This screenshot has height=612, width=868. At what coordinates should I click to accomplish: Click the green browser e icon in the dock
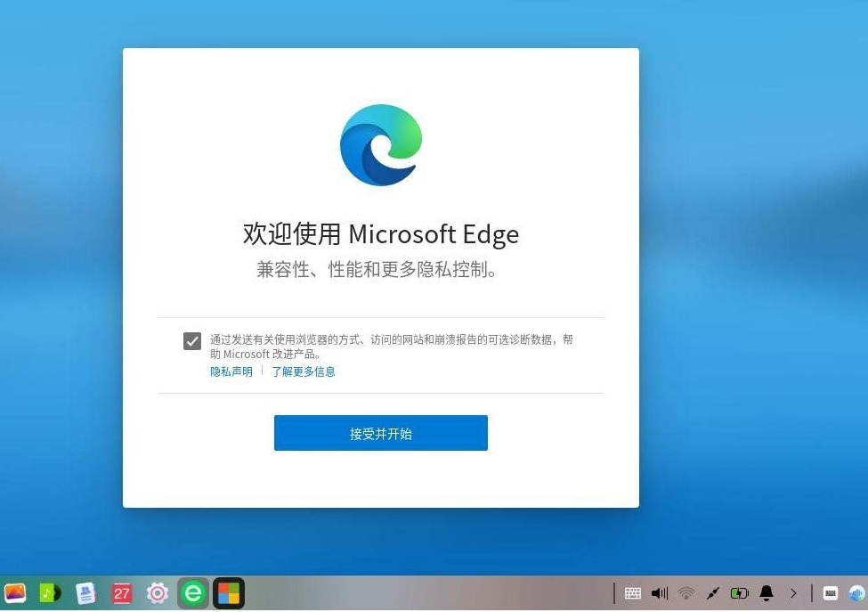(x=192, y=593)
